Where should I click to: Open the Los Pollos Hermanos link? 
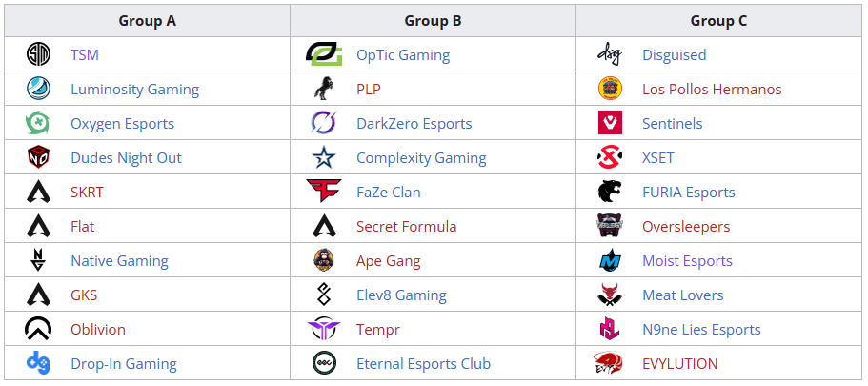(712, 90)
